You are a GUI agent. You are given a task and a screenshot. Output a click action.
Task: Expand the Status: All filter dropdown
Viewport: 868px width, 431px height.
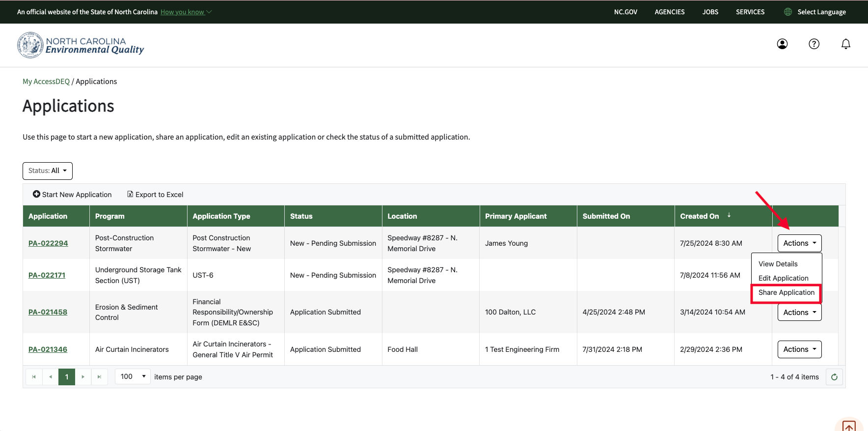[48, 171]
